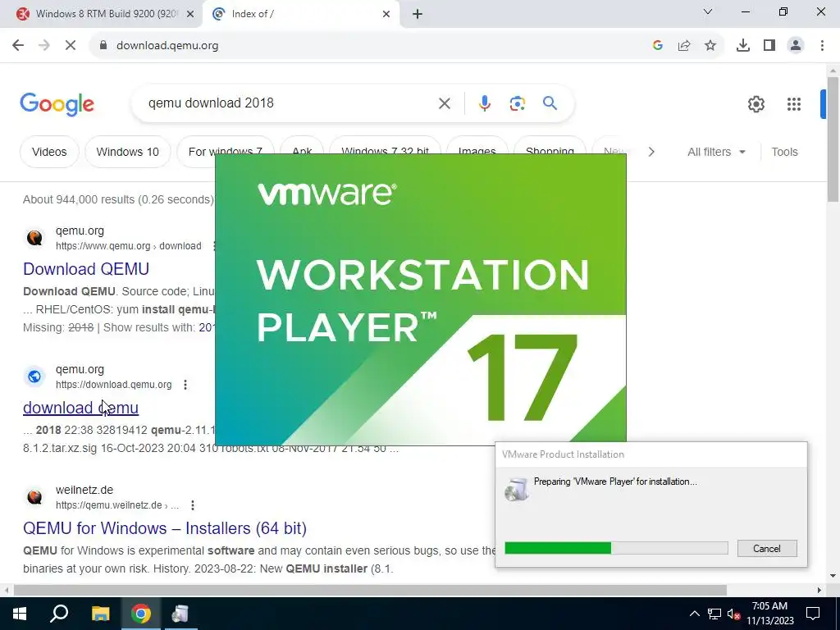
Task: Stop loading the page with X button
Action: pyautogui.click(x=71, y=46)
